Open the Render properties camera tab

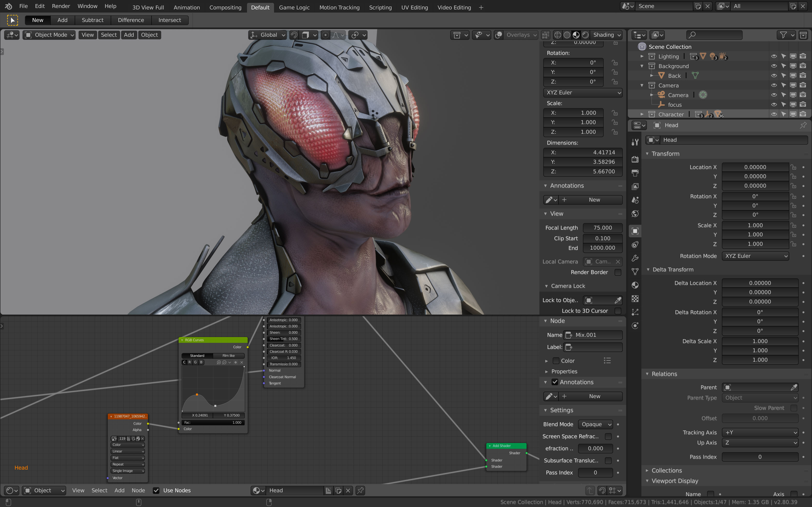pos(635,159)
